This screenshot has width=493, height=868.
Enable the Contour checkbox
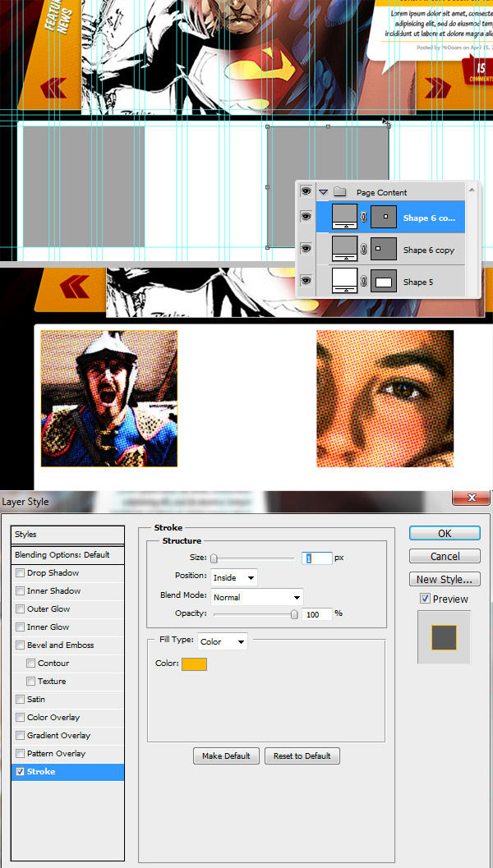tap(31, 664)
